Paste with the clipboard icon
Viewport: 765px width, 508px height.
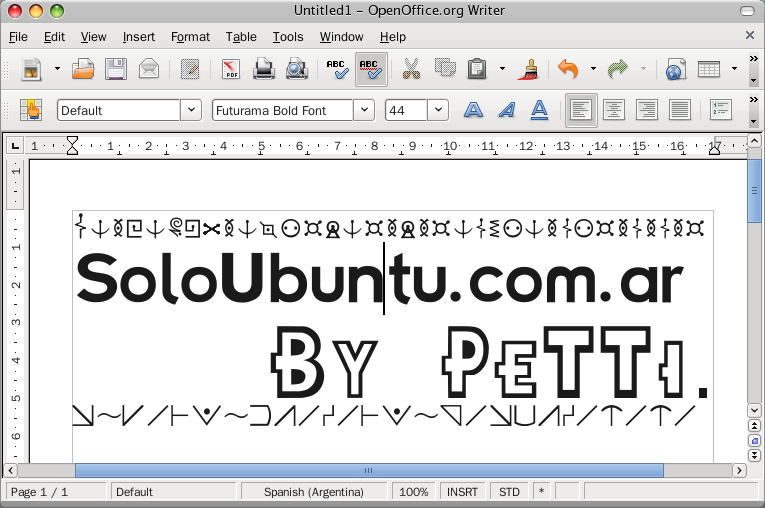pyautogui.click(x=477, y=69)
